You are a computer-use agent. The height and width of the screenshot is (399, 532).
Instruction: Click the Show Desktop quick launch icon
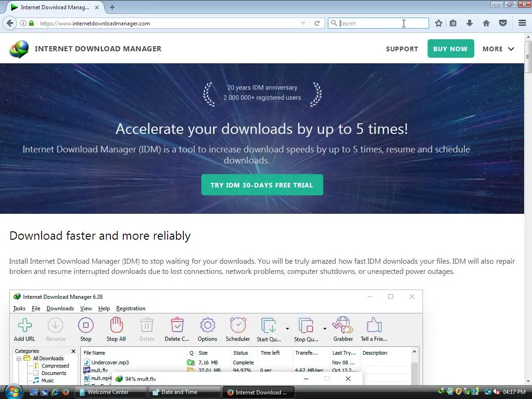pyautogui.click(x=34, y=392)
